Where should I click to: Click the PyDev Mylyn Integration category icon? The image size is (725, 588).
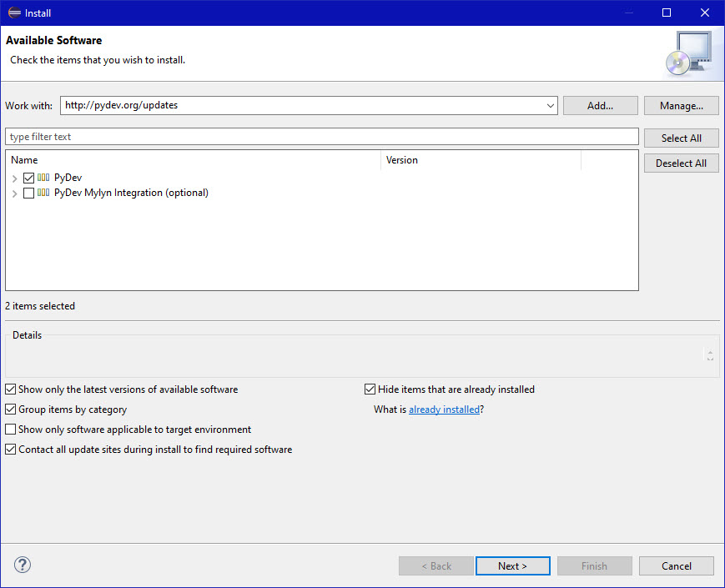tap(43, 193)
